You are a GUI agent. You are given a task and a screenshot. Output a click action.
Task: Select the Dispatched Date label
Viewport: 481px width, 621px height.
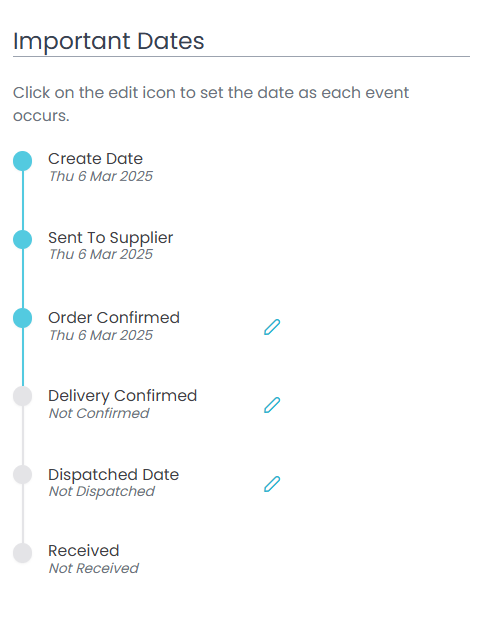coord(114,474)
